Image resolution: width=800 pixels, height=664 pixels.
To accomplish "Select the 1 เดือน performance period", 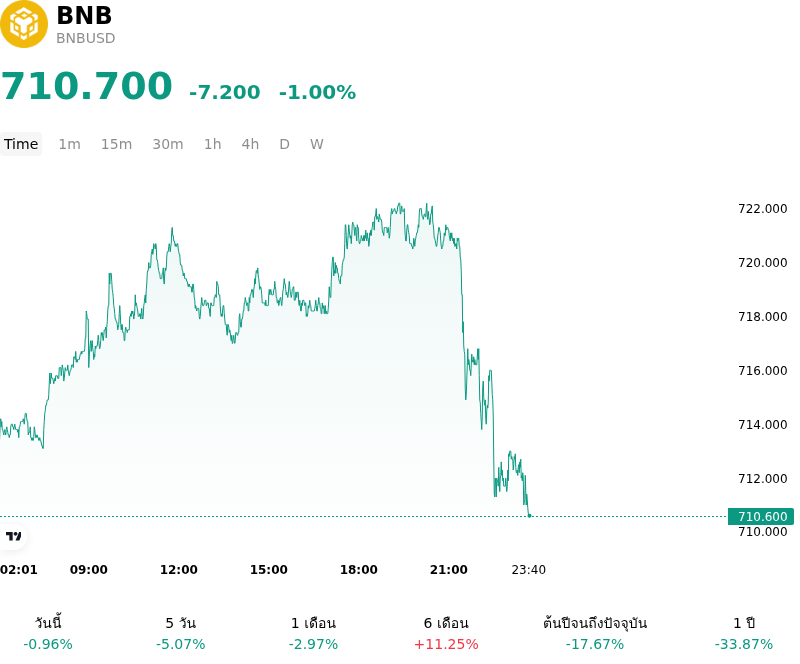I will [x=313, y=634].
